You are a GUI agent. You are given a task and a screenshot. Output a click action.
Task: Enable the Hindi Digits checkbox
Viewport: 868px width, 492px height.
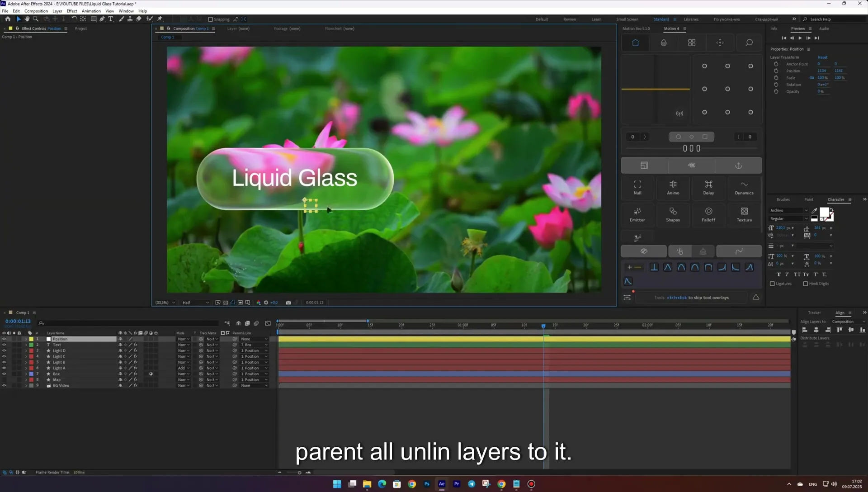(806, 284)
